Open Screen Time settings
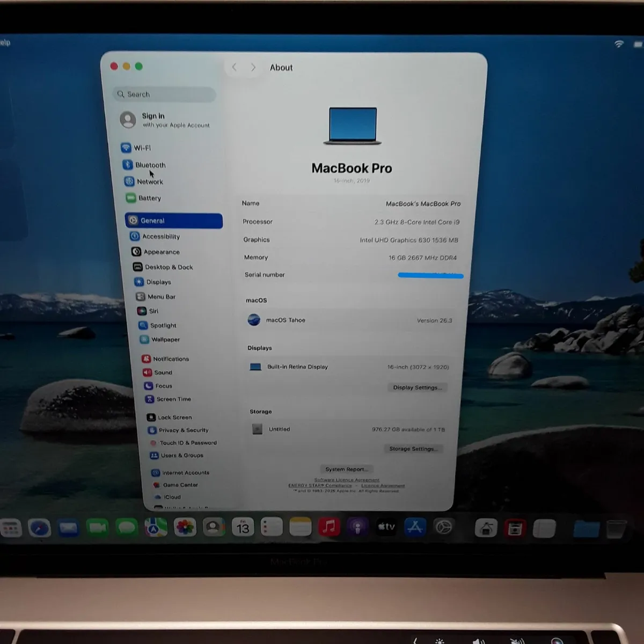This screenshot has width=644, height=644. pyautogui.click(x=173, y=399)
